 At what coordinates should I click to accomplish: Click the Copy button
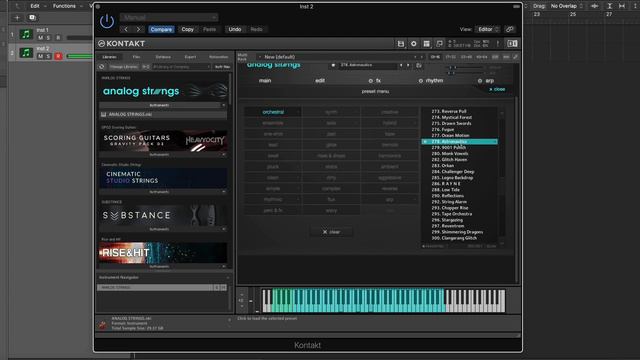tap(188, 29)
